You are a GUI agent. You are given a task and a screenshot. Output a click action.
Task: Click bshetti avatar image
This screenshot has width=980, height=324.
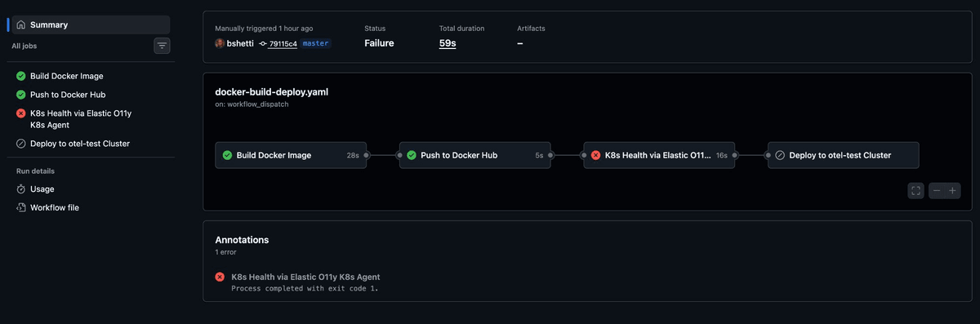pyautogui.click(x=220, y=43)
